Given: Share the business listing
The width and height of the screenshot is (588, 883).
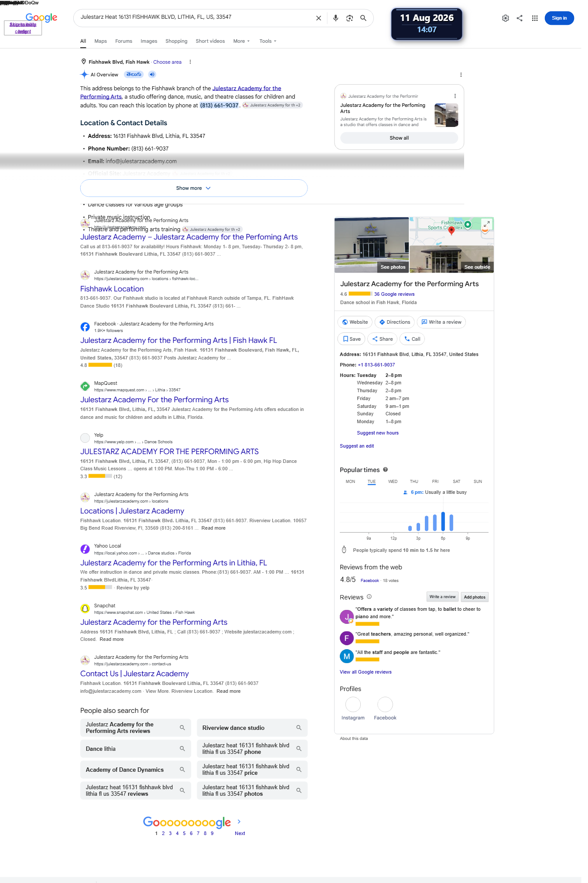Looking at the screenshot, I should coord(383,339).
